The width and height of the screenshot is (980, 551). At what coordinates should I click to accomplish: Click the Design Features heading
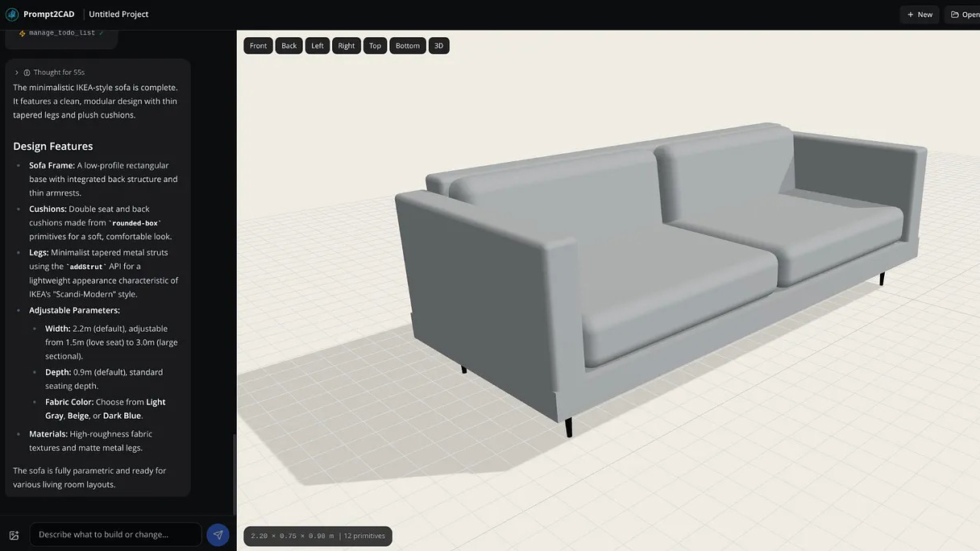53,146
